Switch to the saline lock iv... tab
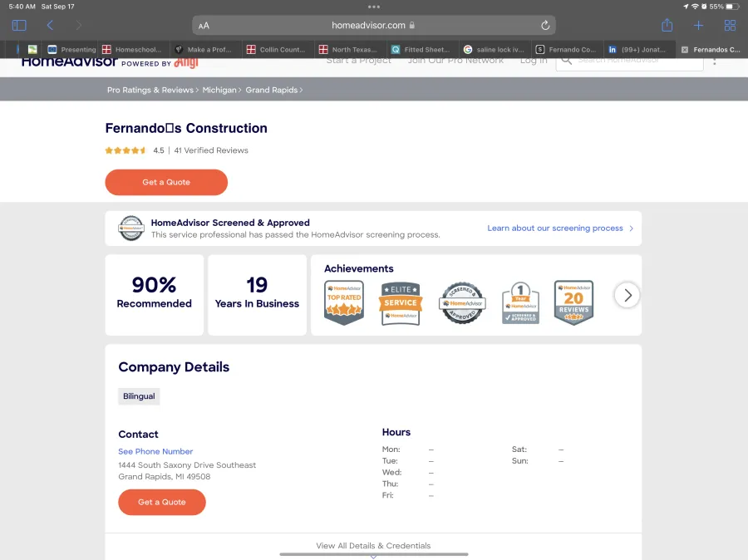 (x=495, y=50)
